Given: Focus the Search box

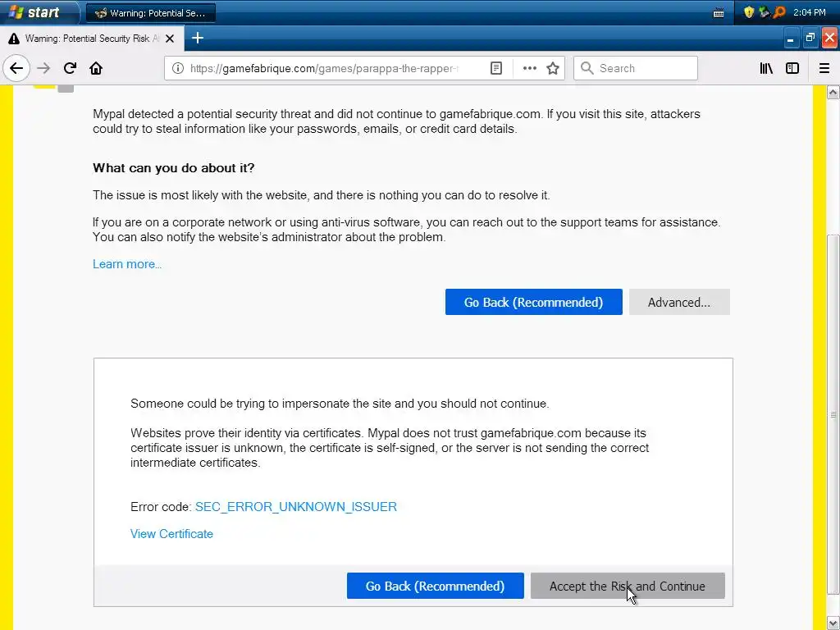Looking at the screenshot, I should coord(636,69).
